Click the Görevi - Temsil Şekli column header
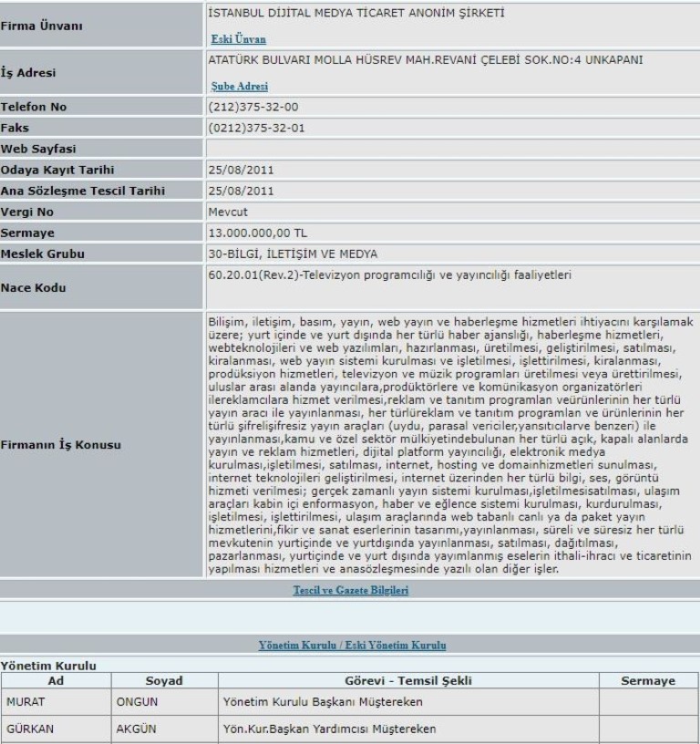The width and height of the screenshot is (700, 744). [407, 681]
